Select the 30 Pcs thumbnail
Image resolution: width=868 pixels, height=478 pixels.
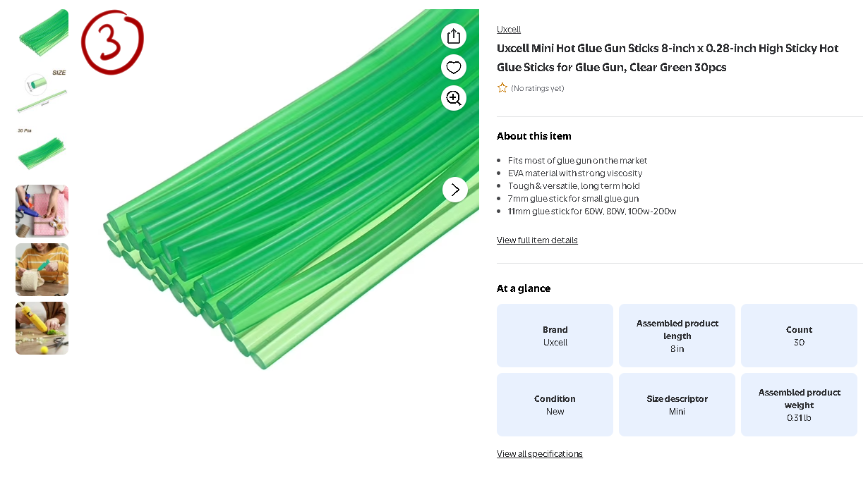click(42, 152)
